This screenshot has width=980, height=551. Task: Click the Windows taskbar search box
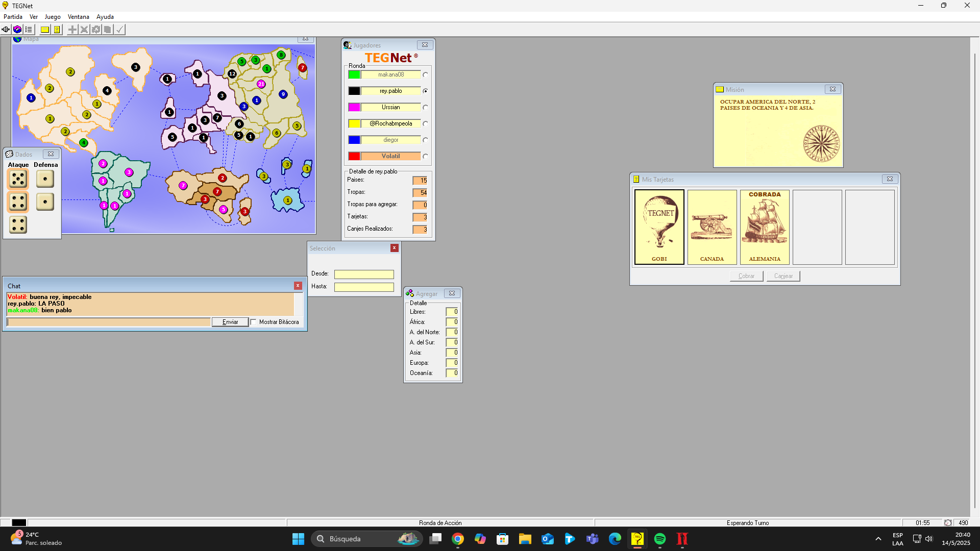click(x=366, y=539)
